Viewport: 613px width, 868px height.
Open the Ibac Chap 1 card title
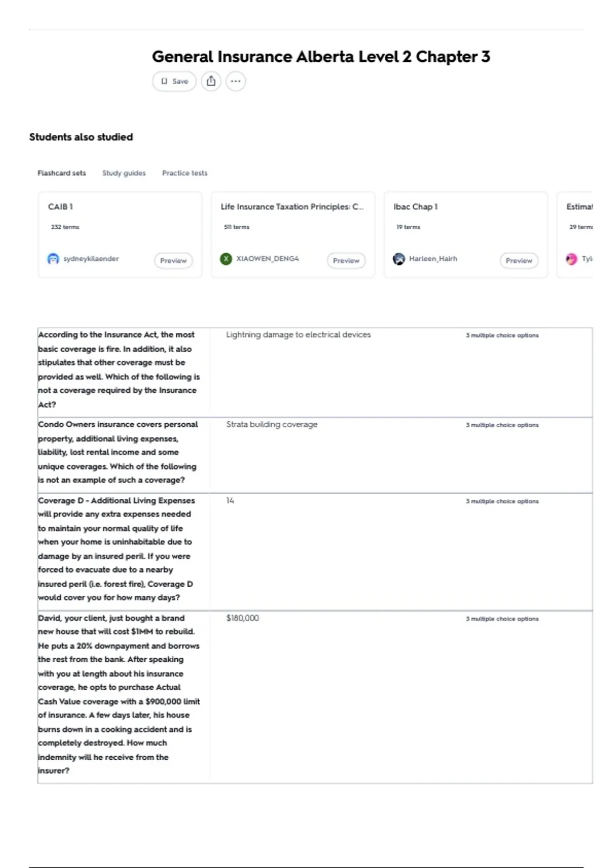415,207
